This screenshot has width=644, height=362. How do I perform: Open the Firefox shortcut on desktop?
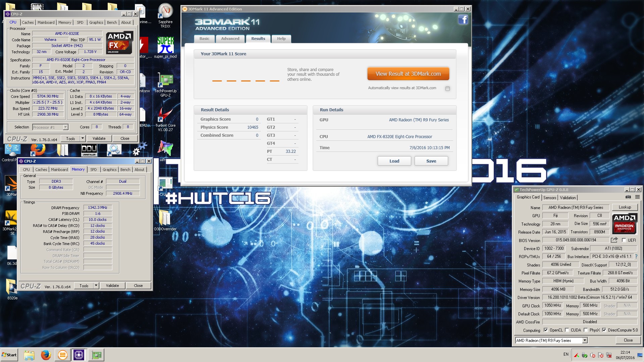tap(38, 150)
